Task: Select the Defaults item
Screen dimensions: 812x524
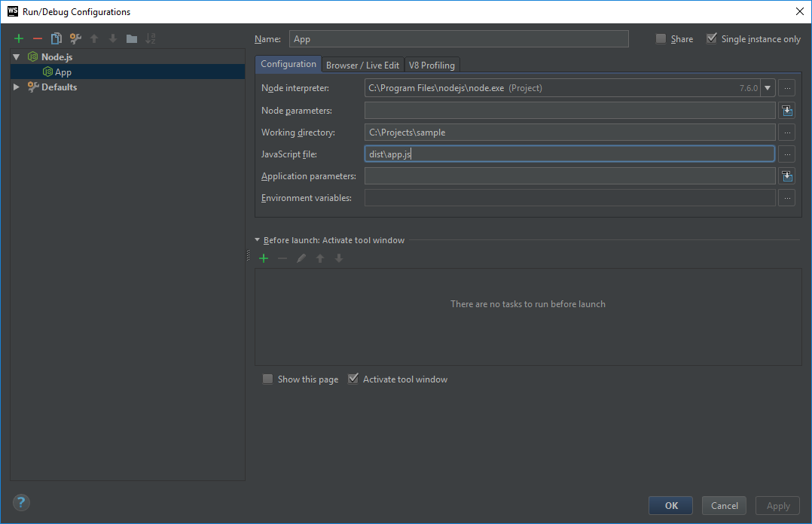Action: coord(59,87)
